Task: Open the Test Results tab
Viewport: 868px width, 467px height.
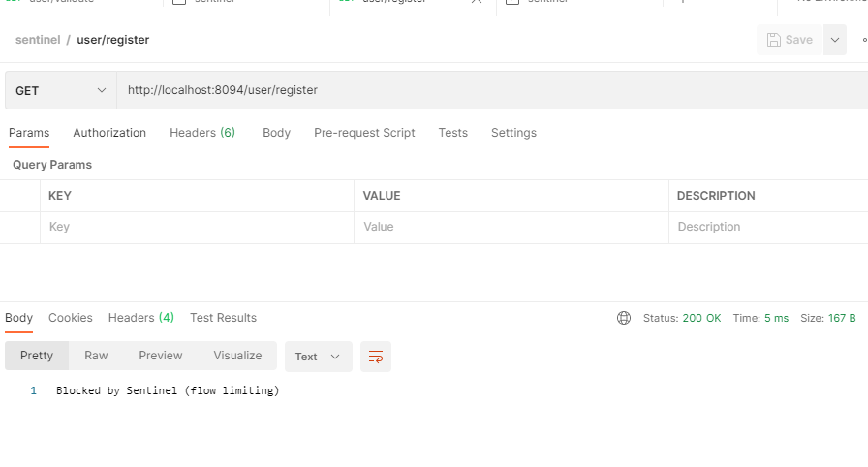Action: [x=223, y=318]
